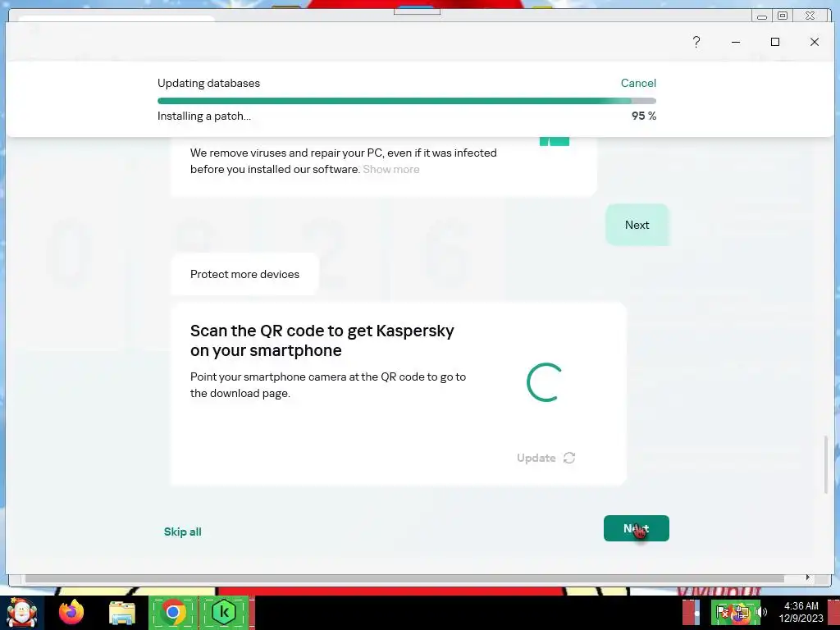Expand the Show more link
This screenshot has width=840, height=630.
(x=391, y=169)
